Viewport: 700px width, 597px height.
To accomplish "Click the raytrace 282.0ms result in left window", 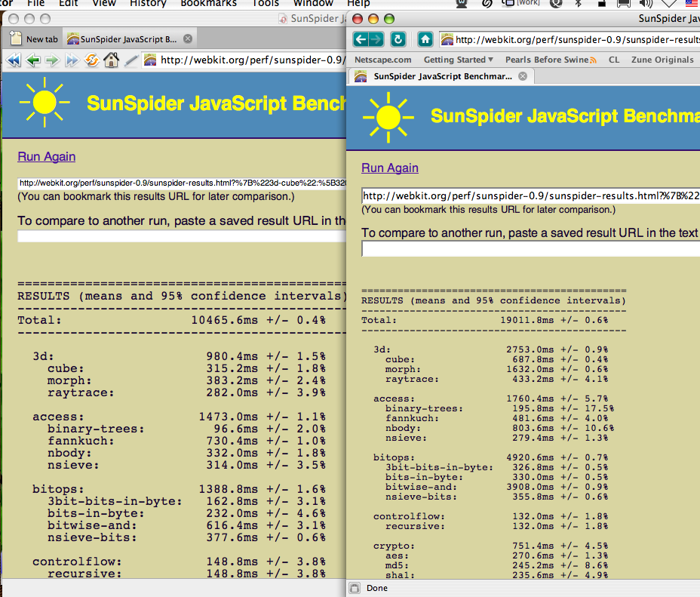I will click(232, 392).
